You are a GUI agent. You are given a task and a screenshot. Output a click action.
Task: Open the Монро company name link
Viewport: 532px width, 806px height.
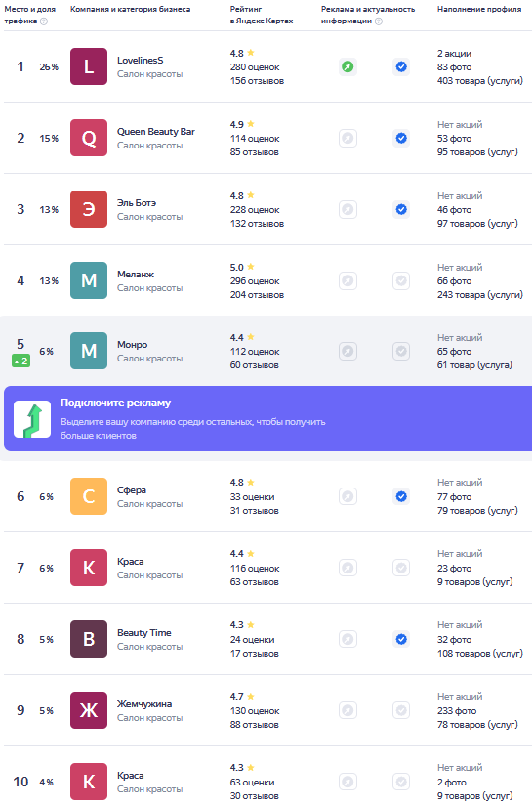133,345
